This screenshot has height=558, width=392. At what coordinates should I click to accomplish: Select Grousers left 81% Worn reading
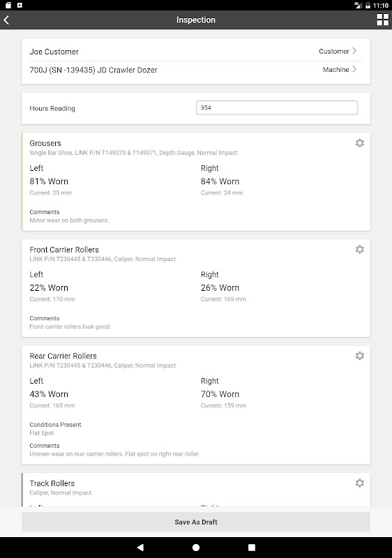point(49,181)
